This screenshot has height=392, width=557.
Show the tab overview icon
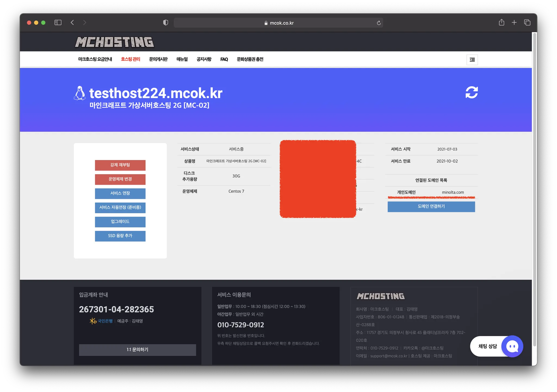(527, 23)
